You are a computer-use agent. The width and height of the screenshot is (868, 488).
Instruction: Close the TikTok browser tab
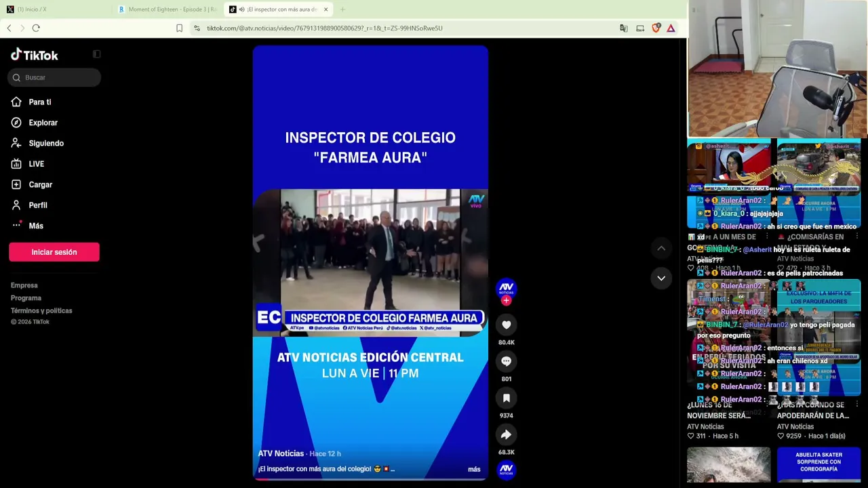pos(326,9)
